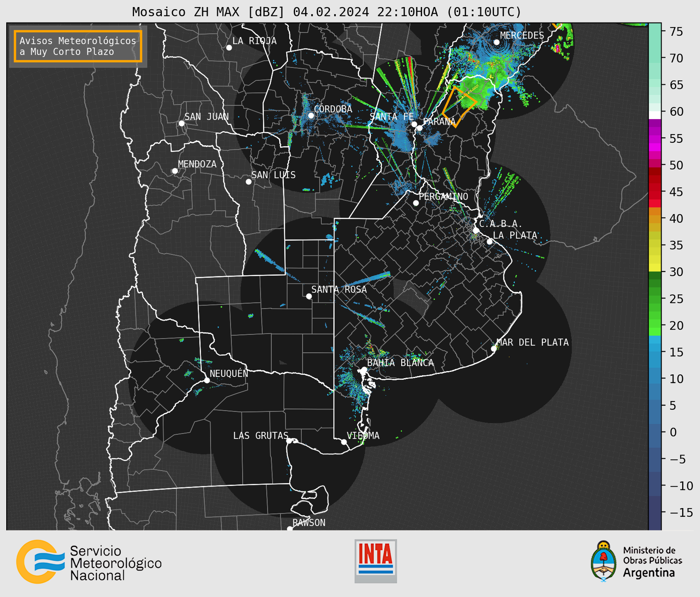The image size is (700, 597).
Task: Click the Bahía Blanca city marker dot
Action: point(364,369)
